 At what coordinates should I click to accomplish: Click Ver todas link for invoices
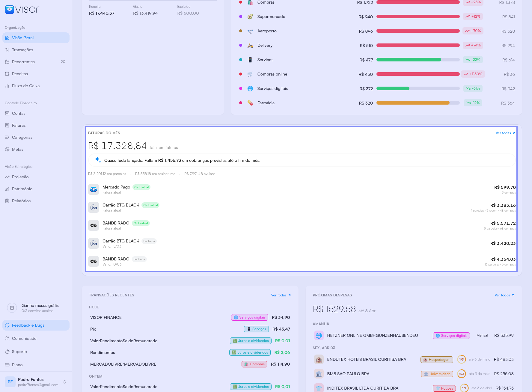[505, 133]
